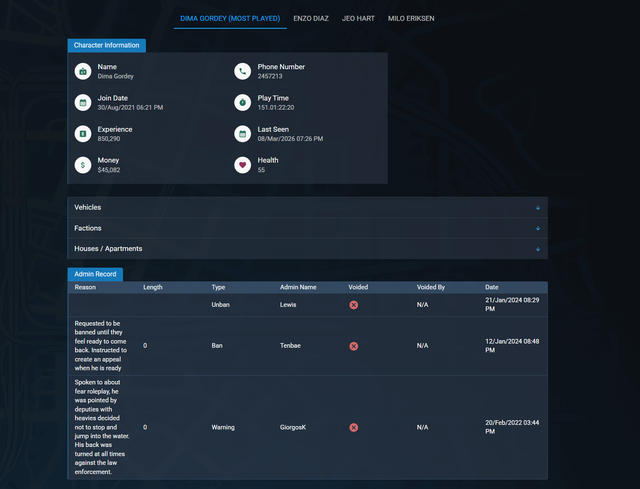Click the Reason column header
Viewport: 640px width, 489px height.
[x=85, y=287]
